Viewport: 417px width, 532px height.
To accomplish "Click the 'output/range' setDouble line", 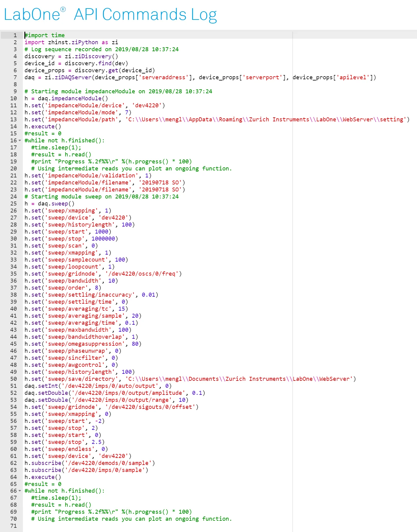I will (x=106, y=400).
